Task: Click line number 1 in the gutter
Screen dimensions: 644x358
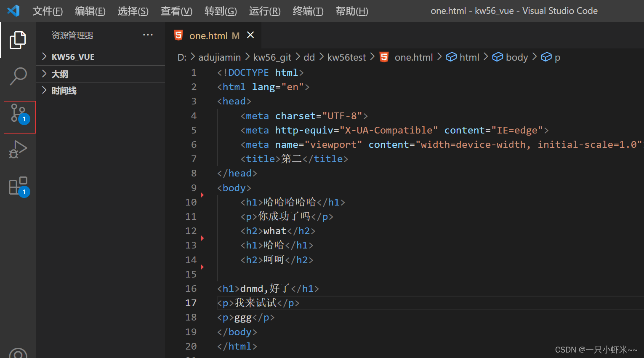Action: pos(194,72)
